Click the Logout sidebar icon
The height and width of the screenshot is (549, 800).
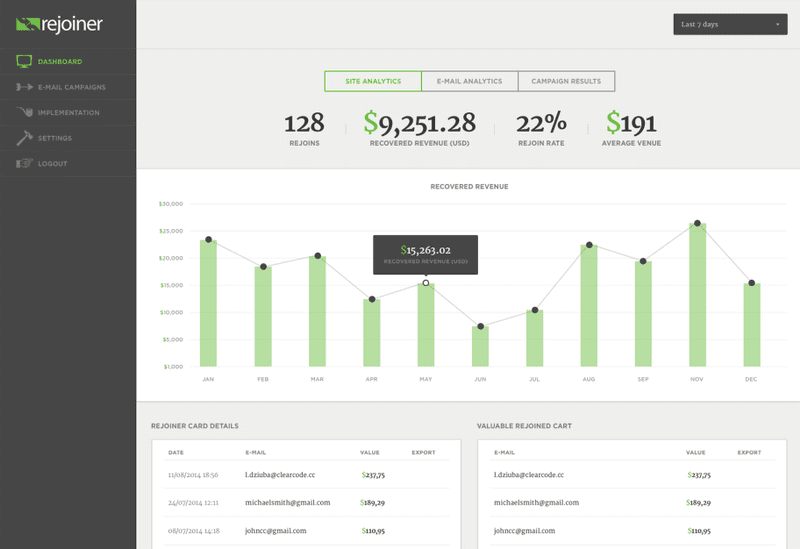click(25, 163)
